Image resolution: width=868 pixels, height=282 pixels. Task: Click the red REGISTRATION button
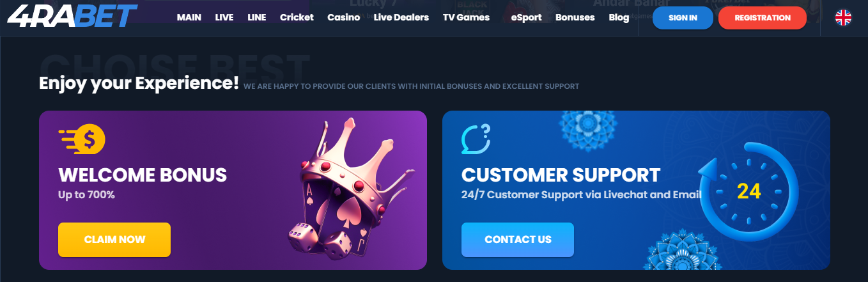763,18
